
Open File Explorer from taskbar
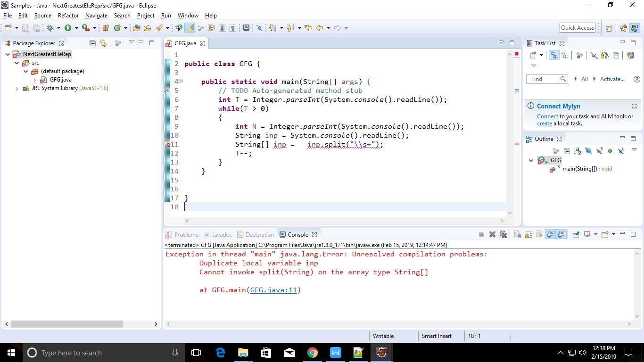243,353
